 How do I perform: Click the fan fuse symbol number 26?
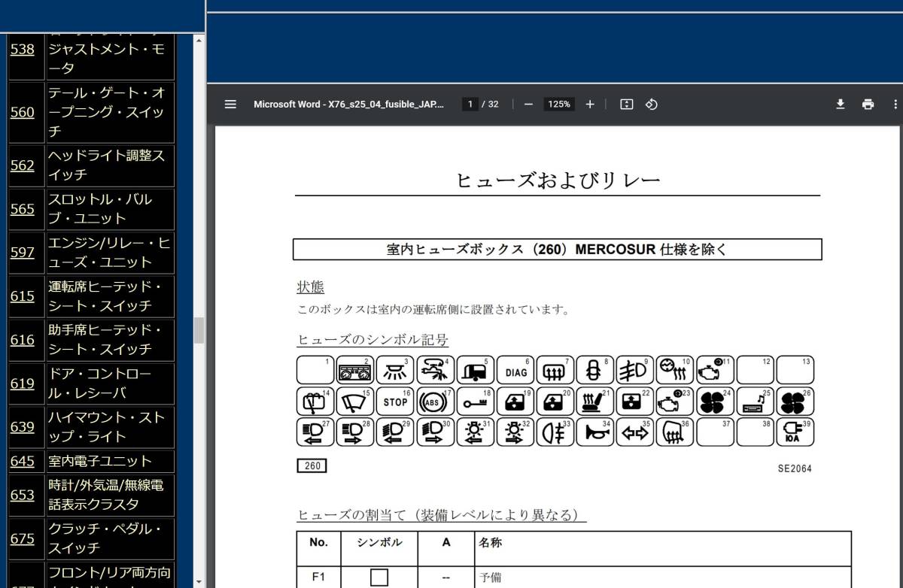(x=795, y=402)
